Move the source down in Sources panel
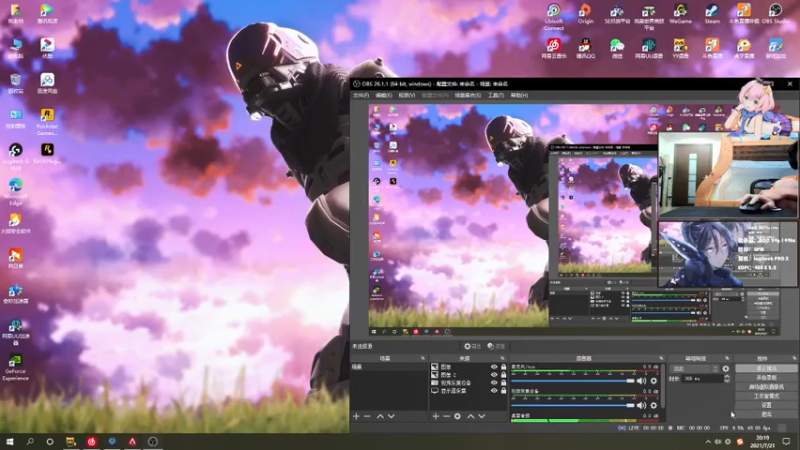 (x=482, y=416)
